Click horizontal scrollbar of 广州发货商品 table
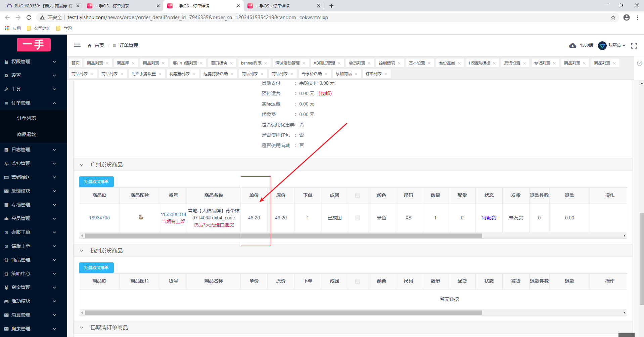This screenshot has height=337, width=644. (x=283, y=236)
